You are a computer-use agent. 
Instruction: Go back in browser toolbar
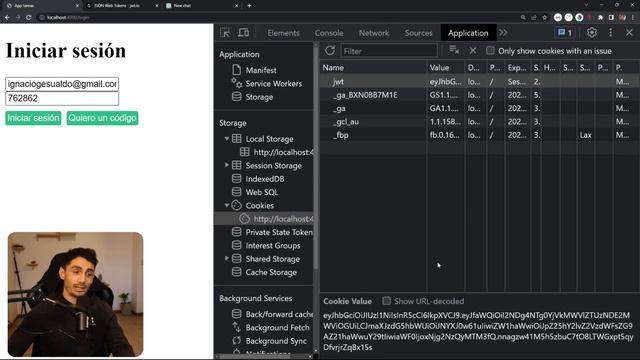(x=7, y=17)
